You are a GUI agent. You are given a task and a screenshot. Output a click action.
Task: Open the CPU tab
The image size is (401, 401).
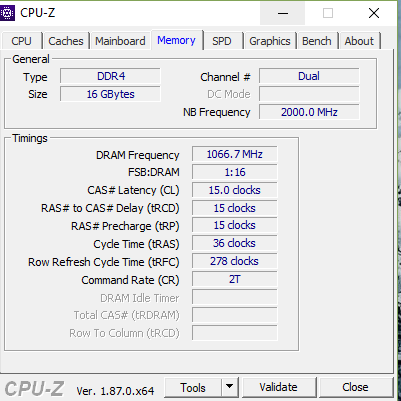tap(21, 41)
